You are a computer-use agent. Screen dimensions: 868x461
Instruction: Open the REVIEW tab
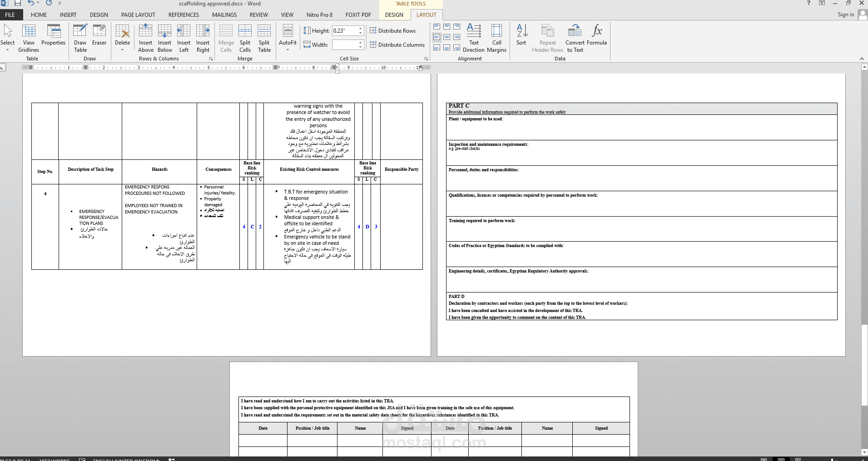pos(259,15)
